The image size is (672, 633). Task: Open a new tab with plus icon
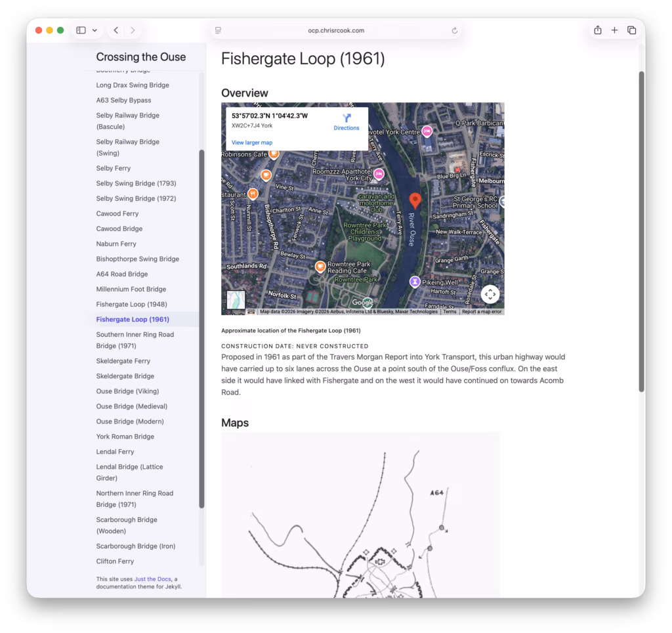tap(614, 30)
